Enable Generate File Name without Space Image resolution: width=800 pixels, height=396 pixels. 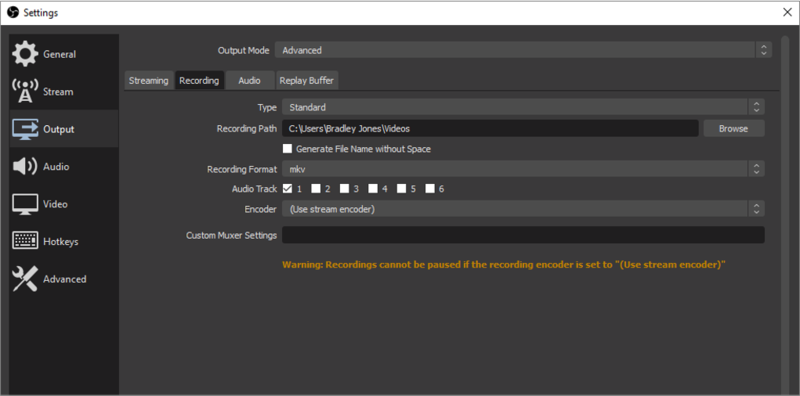coord(287,149)
